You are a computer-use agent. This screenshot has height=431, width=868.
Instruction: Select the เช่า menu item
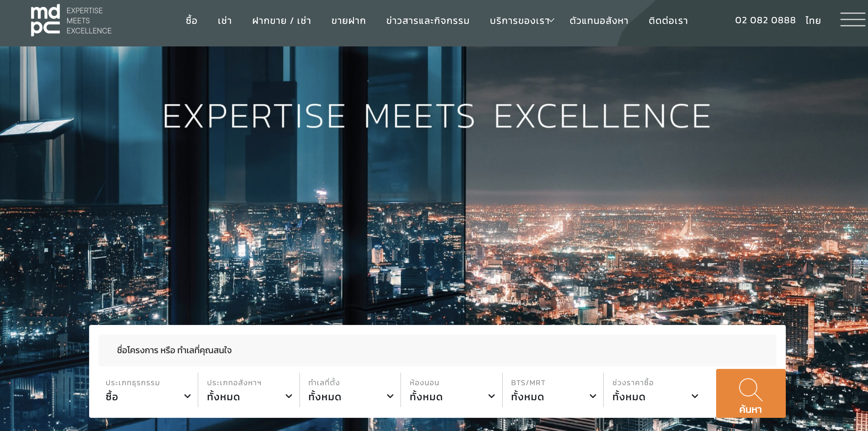[225, 21]
